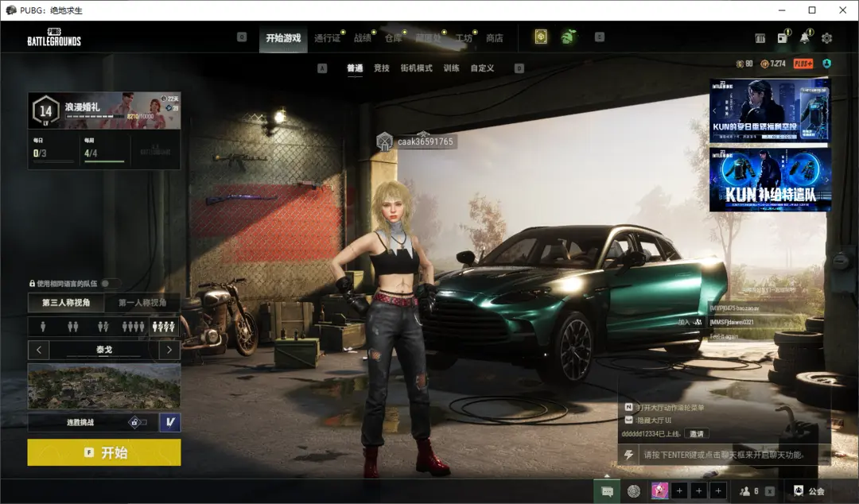Click the chat input field
The width and height of the screenshot is (859, 504).
(x=733, y=455)
